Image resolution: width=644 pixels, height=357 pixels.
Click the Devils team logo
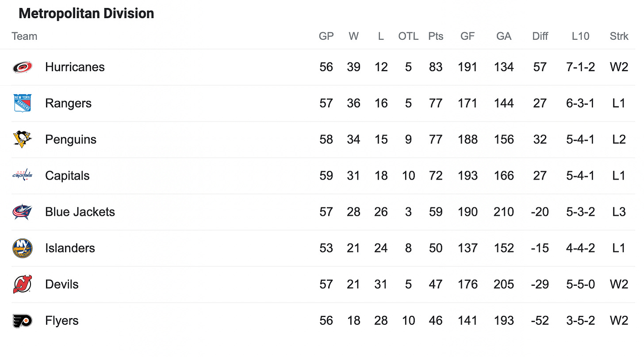22,284
